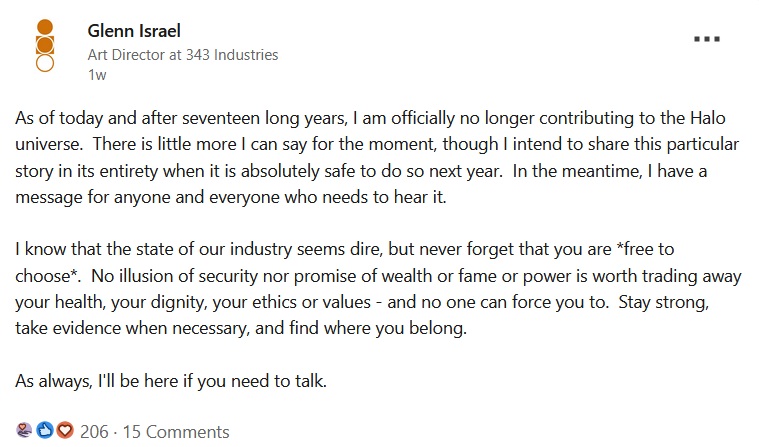The height and width of the screenshot is (447, 759).
Task: Open the 15 Comments link
Action: coord(175,432)
